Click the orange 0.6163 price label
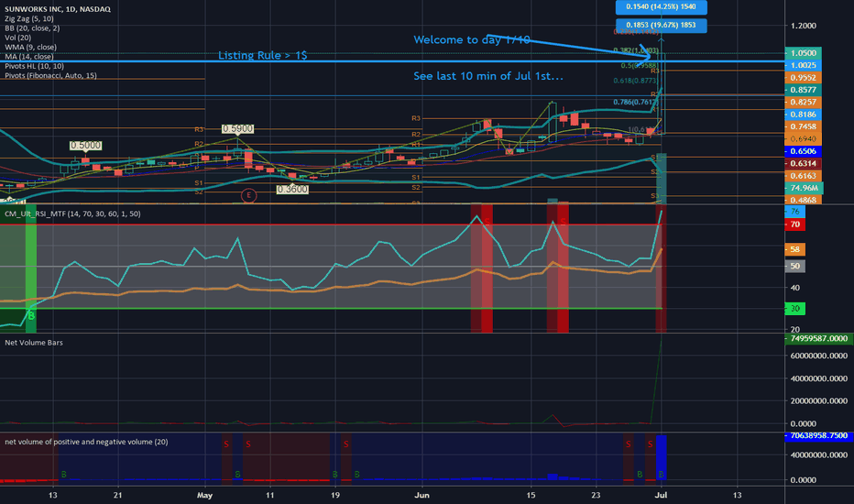 pos(803,176)
